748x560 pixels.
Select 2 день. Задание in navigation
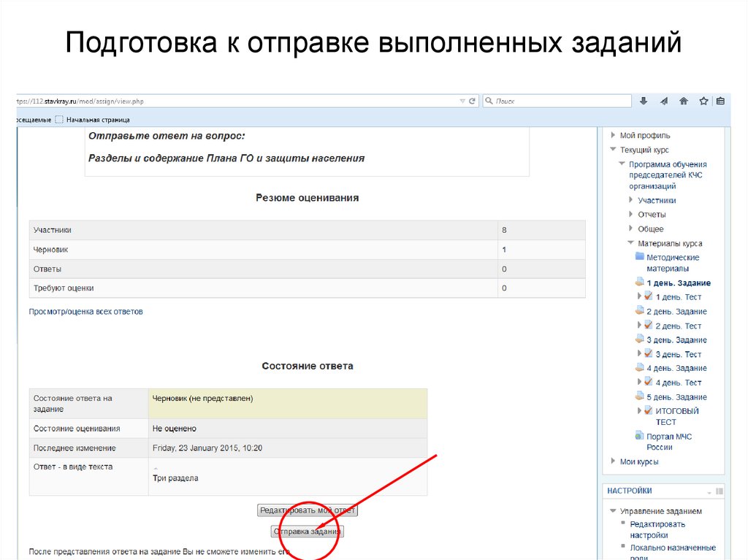point(676,312)
